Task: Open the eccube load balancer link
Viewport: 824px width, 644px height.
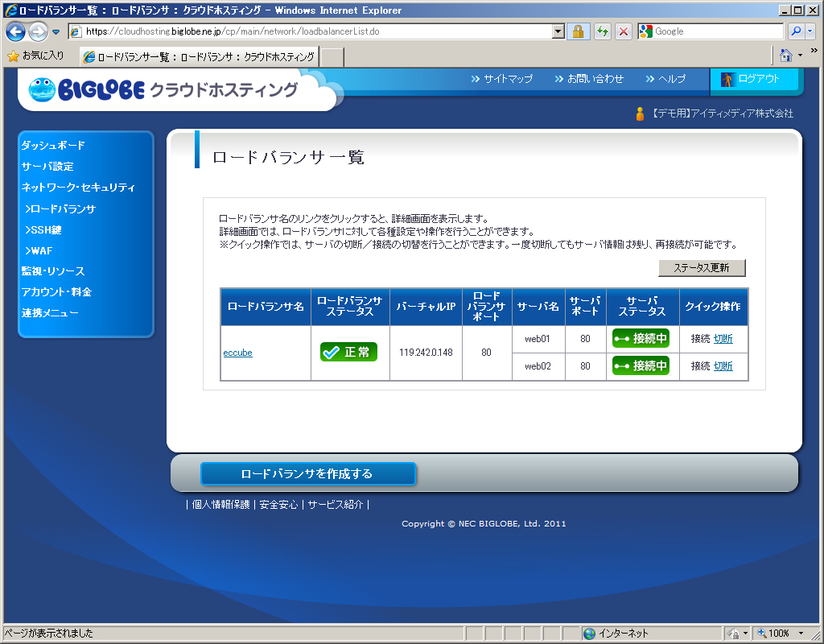Action: coord(237,353)
